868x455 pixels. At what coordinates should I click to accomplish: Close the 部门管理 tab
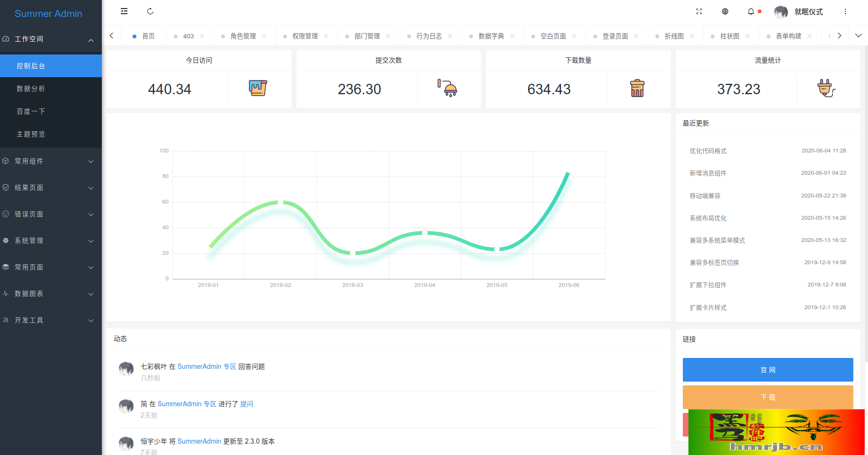pos(388,36)
